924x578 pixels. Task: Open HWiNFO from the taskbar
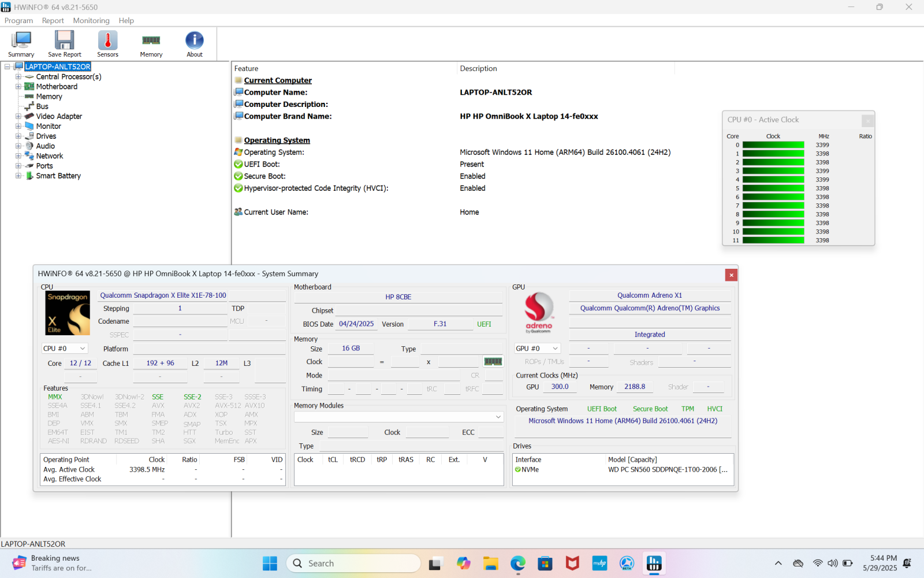pos(653,563)
